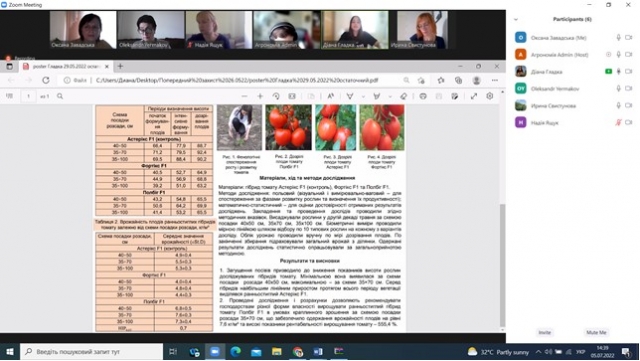Viewport: 640px width, 361px height.
Task: Click microphone icon for Діана Гладка
Action: [x=618, y=71]
